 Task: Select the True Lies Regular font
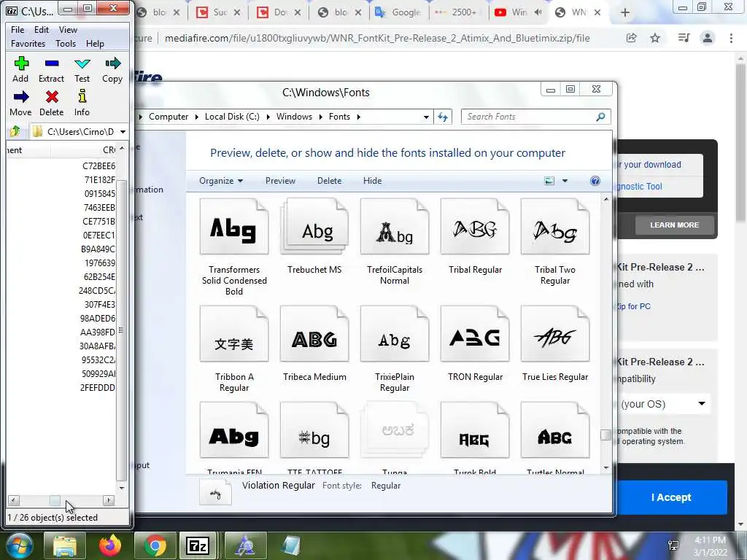555,344
